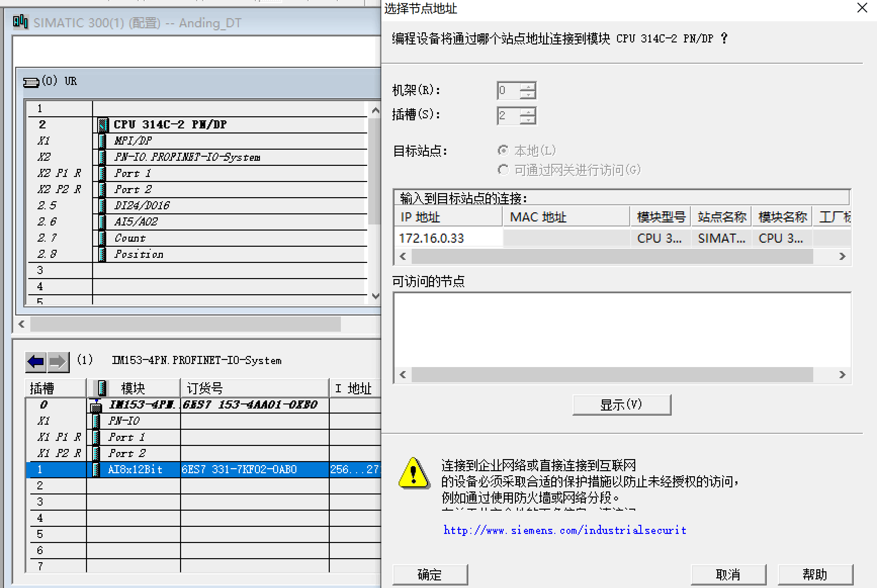Close the node address selection dialog
The width and height of the screenshot is (877, 588).
click(862, 8)
